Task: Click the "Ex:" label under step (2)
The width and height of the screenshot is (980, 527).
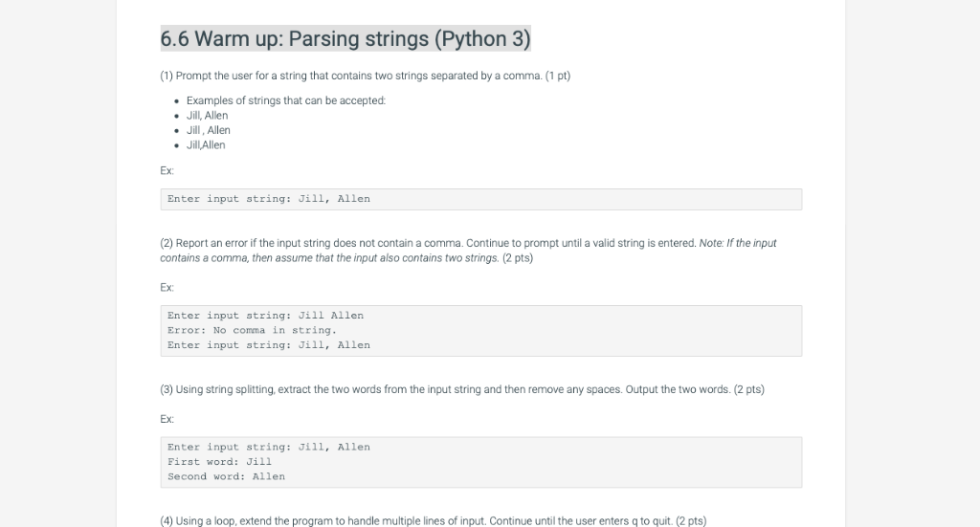Action: coord(167,287)
